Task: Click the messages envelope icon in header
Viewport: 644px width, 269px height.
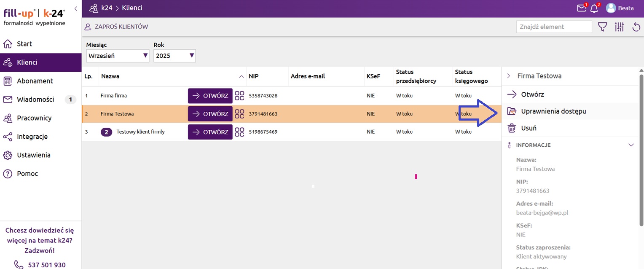Action: 582,8
